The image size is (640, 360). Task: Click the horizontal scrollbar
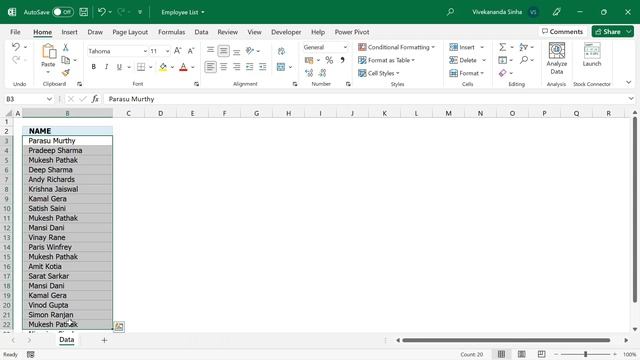(x=506, y=340)
